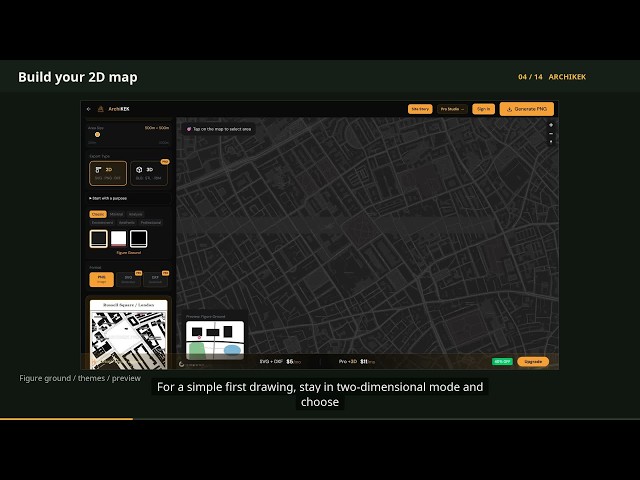Screen dimensions: 640x480
Task: Choose the black theme swatch with white border
Action: click(x=139, y=239)
